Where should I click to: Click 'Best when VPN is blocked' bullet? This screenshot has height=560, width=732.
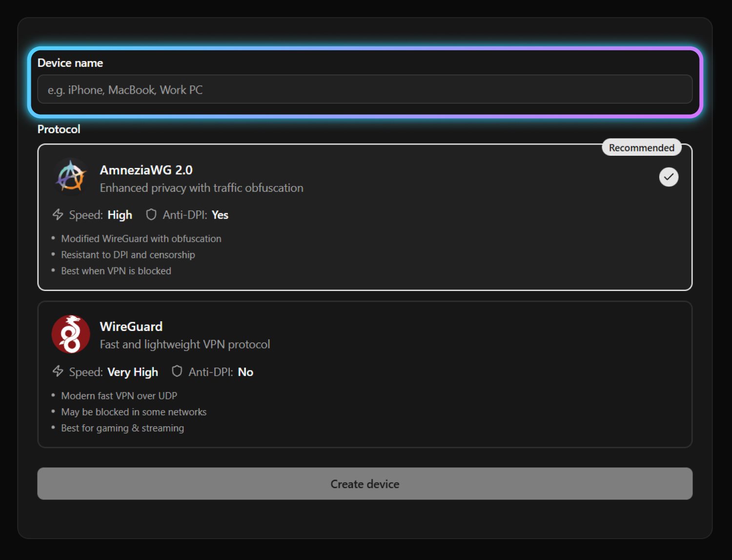click(x=116, y=271)
